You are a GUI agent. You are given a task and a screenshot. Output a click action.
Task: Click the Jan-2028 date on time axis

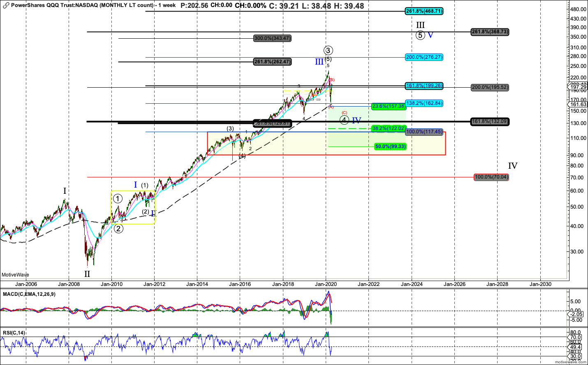point(497,284)
